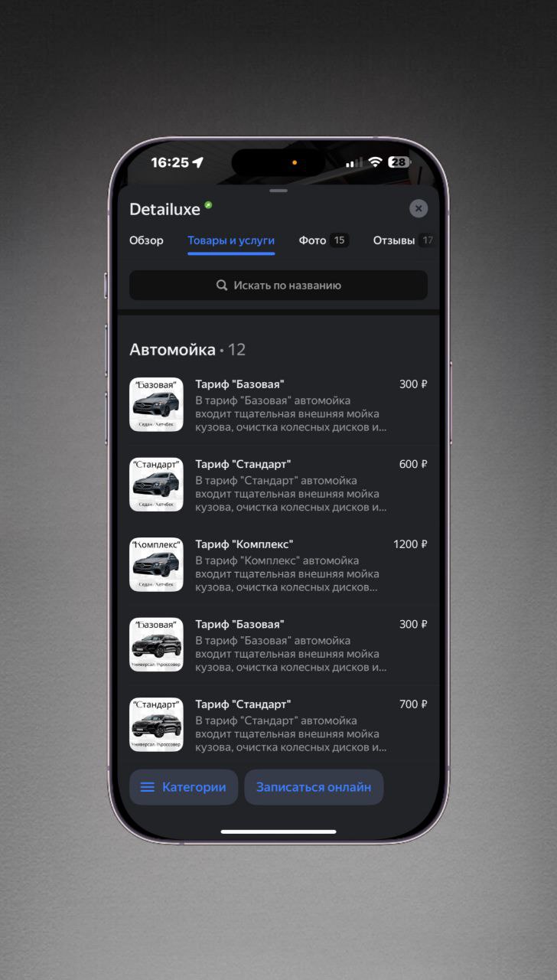Open the Отзывы tab
The width and height of the screenshot is (557, 980).
pyautogui.click(x=394, y=240)
